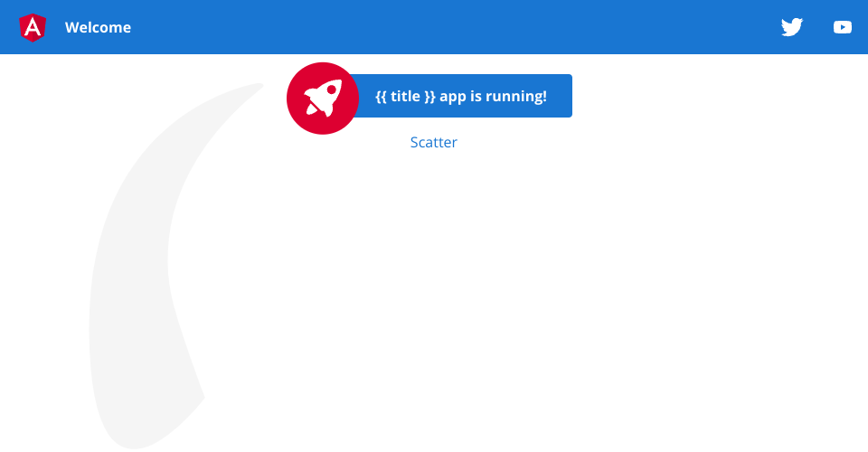Click the Scatter link

433,142
